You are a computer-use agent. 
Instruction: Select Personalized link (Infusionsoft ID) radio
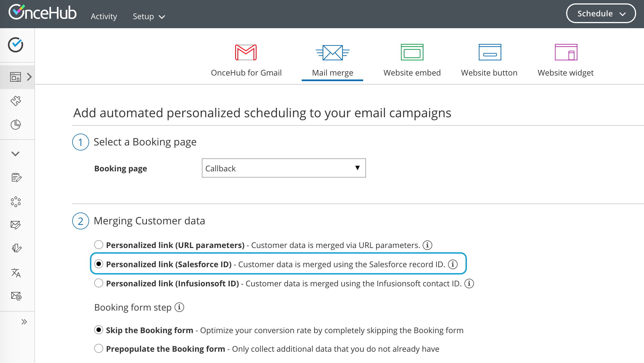[x=99, y=283]
